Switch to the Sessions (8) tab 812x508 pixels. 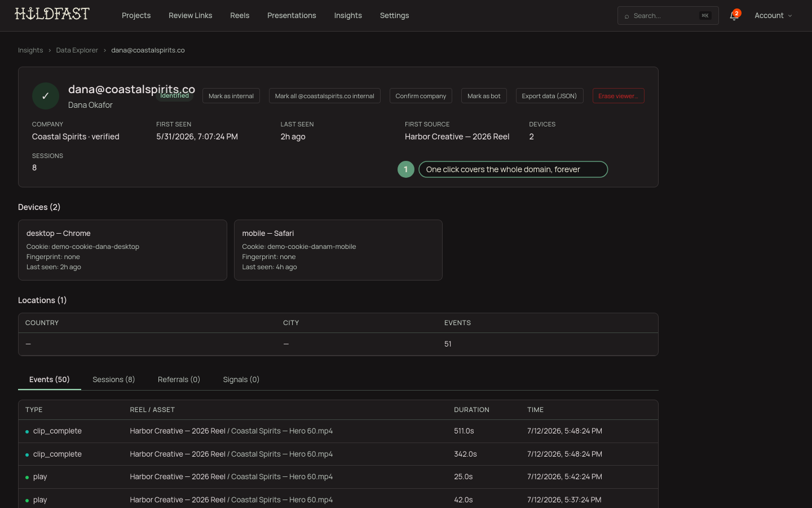click(114, 379)
